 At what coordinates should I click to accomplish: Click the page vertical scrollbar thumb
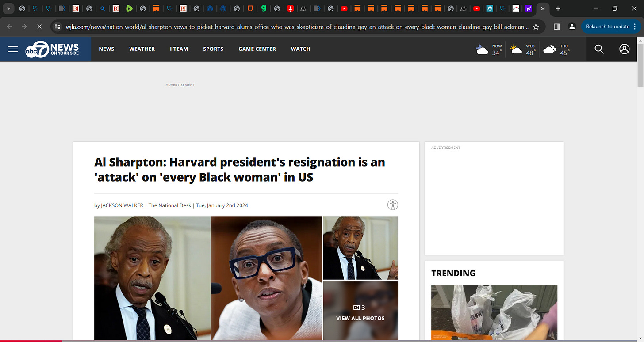click(x=640, y=66)
